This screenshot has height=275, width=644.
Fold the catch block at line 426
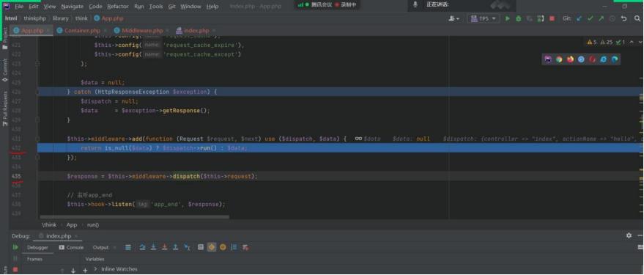[38, 92]
